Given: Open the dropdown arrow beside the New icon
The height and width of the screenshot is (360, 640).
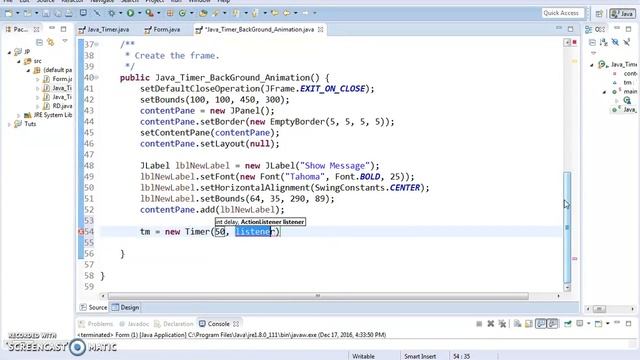Looking at the screenshot, I should pyautogui.click(x=18, y=13).
